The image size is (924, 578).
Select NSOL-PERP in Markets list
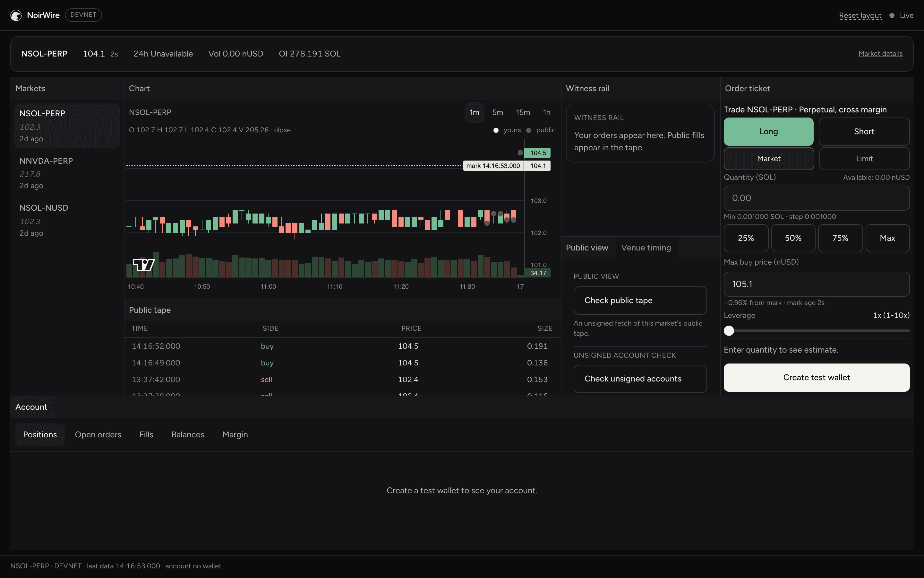click(x=67, y=126)
